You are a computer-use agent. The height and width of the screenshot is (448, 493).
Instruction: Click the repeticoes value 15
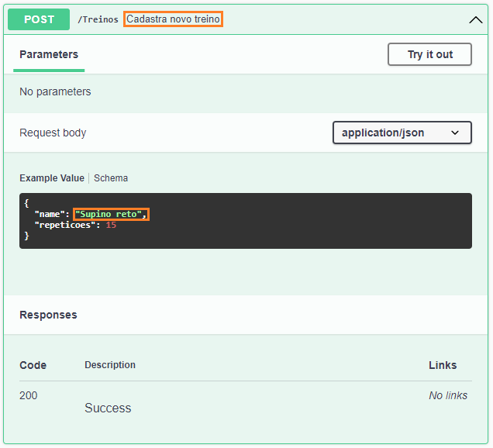[x=111, y=225]
